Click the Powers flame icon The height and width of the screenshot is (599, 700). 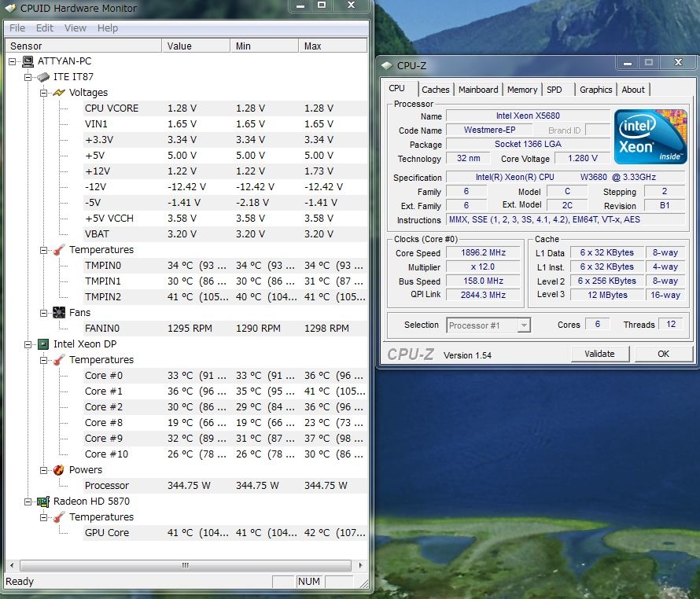click(x=59, y=470)
